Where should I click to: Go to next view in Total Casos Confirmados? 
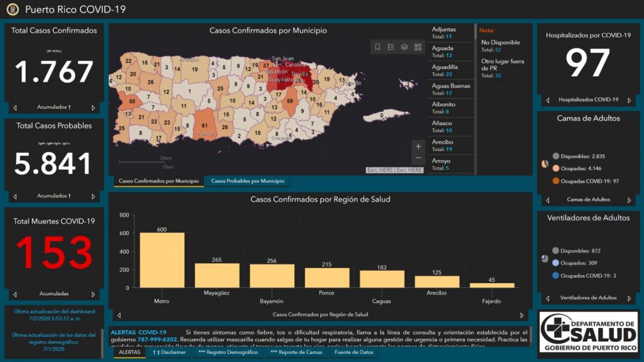[x=93, y=108]
